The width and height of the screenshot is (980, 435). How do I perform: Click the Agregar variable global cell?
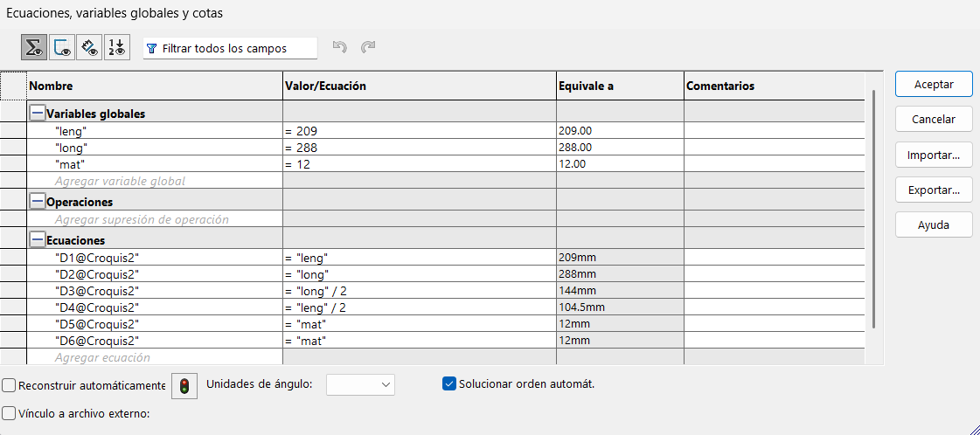coord(120,181)
